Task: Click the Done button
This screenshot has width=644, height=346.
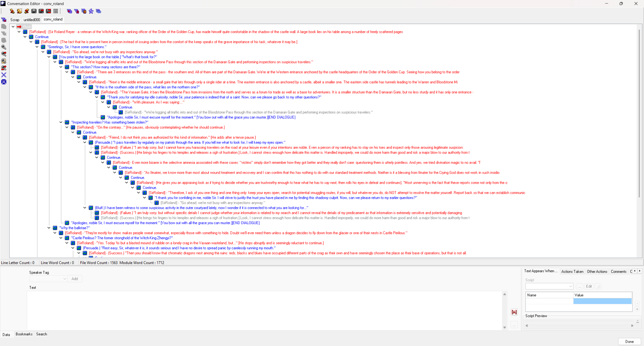Action: coord(629,341)
